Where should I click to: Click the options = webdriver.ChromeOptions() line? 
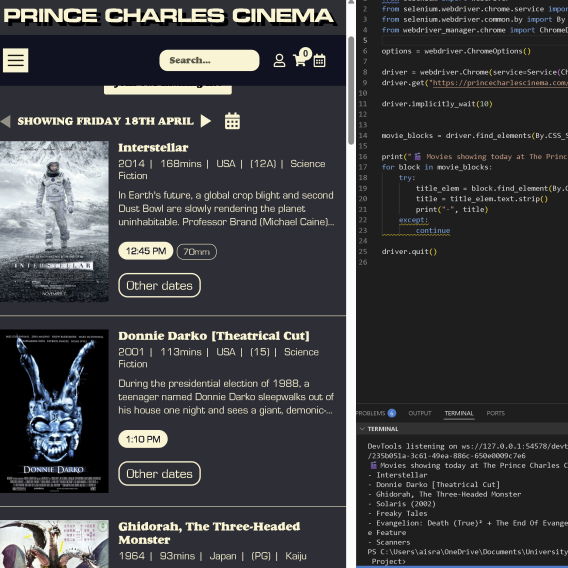click(x=456, y=51)
